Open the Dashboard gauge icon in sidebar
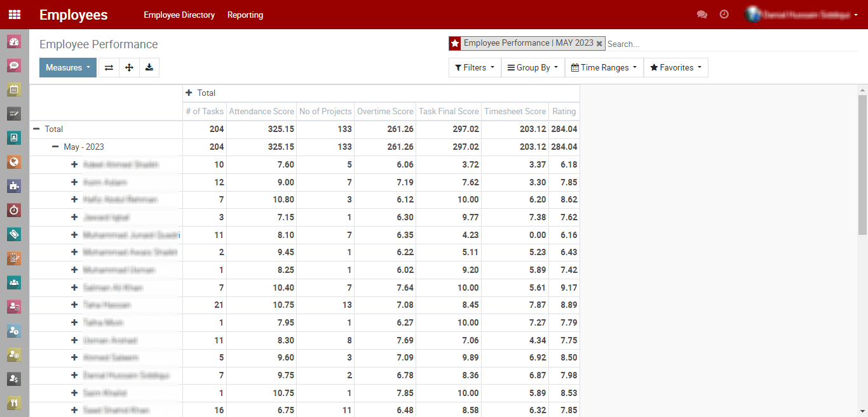The width and height of the screenshot is (868, 417). [x=14, y=42]
